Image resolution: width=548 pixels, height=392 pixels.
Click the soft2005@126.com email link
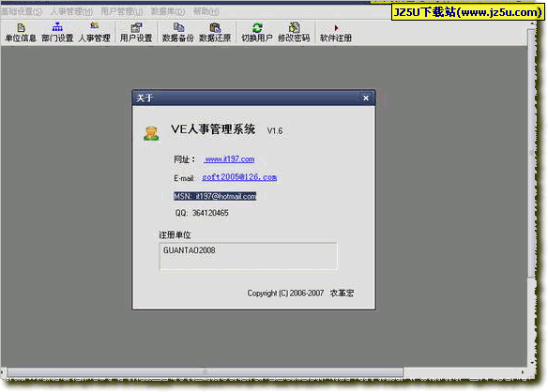[x=239, y=177]
